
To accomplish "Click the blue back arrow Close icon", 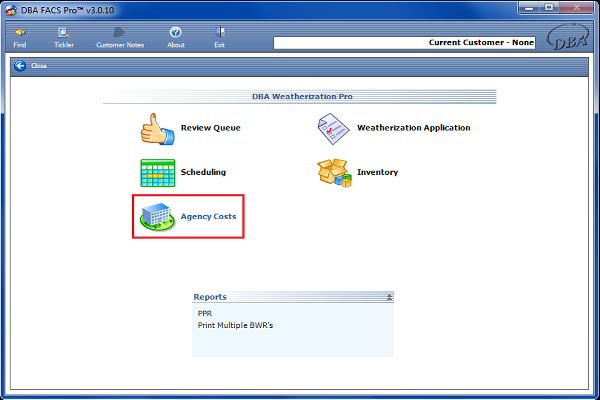I will [20, 66].
